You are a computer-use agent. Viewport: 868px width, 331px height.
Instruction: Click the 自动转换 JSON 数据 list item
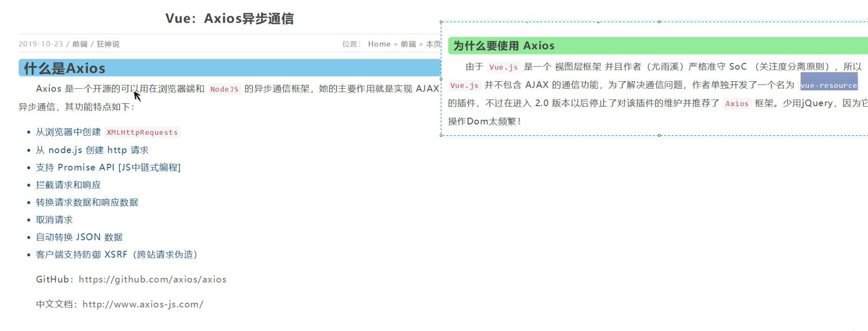click(x=79, y=237)
